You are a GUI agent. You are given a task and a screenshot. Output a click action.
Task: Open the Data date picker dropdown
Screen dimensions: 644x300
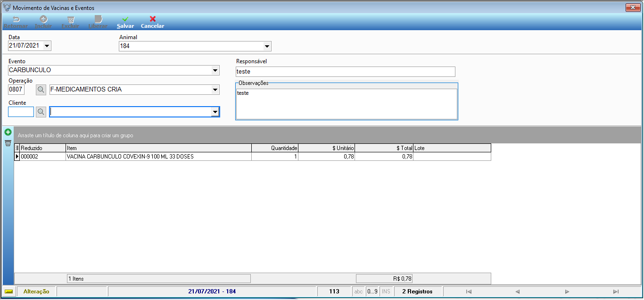point(47,46)
